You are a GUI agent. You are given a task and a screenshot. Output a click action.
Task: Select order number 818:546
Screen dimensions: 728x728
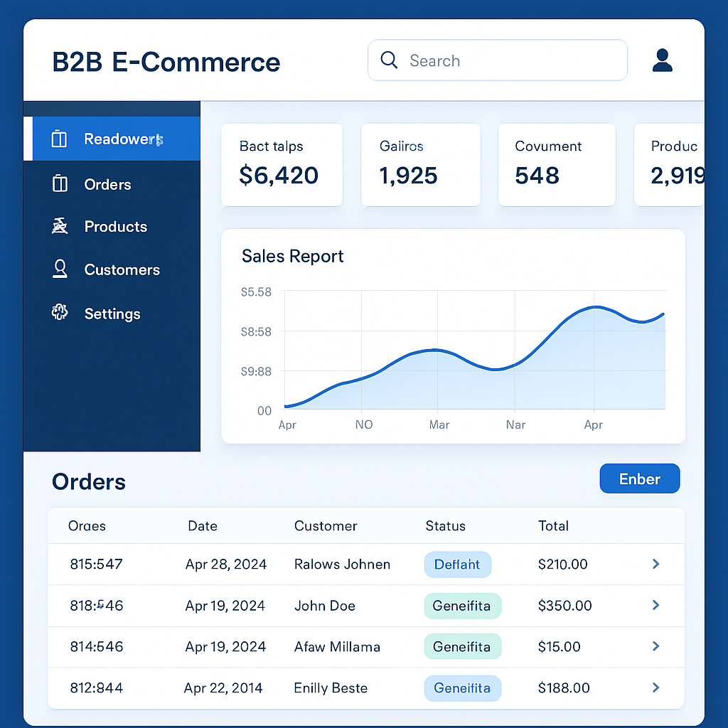point(96,606)
